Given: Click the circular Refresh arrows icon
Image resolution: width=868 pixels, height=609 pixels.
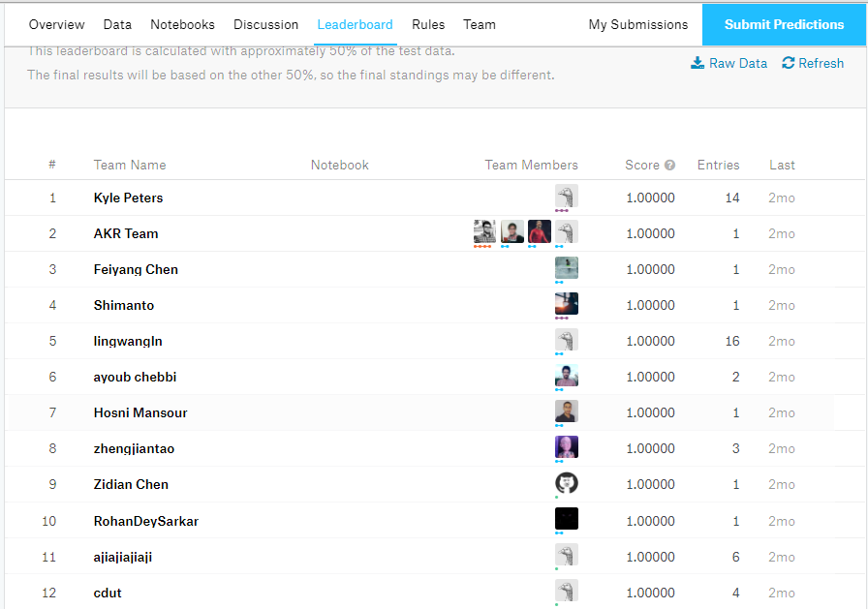Looking at the screenshot, I should (789, 63).
